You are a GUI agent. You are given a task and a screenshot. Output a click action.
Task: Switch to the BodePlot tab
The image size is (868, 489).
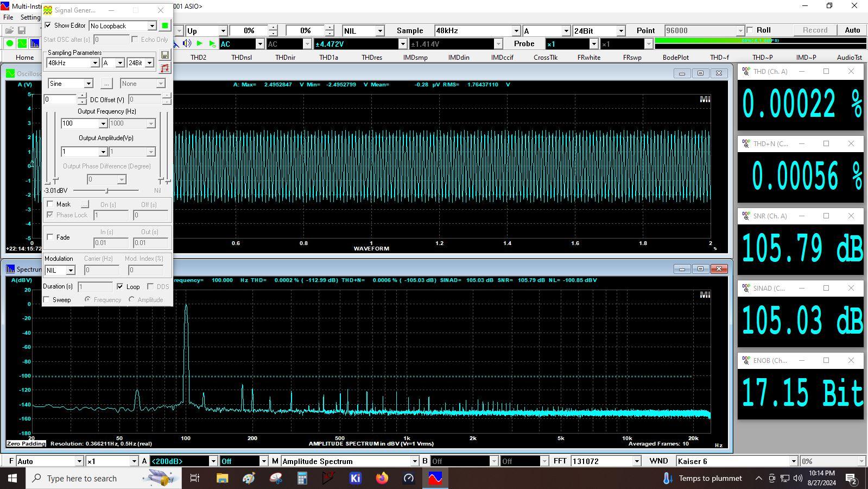675,57
